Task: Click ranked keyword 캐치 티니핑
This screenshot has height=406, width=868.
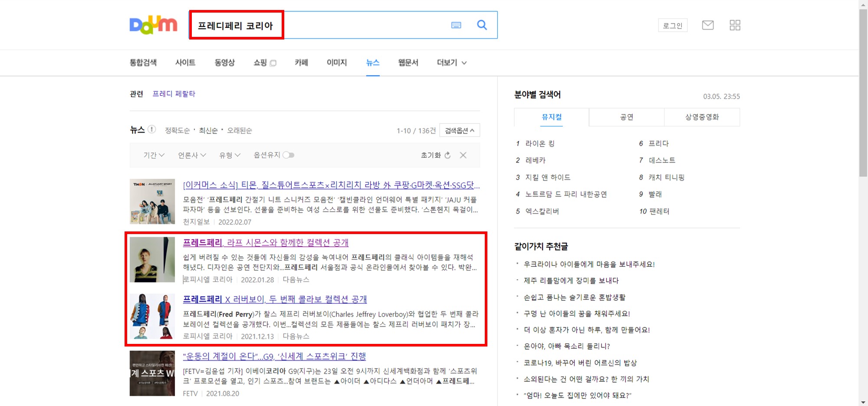Action: click(666, 178)
